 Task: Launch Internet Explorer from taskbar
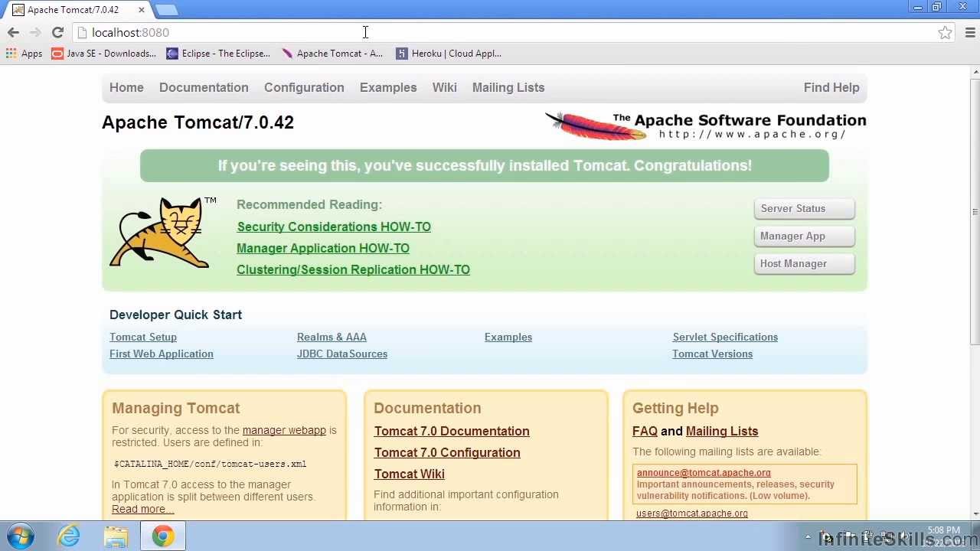coord(69,536)
